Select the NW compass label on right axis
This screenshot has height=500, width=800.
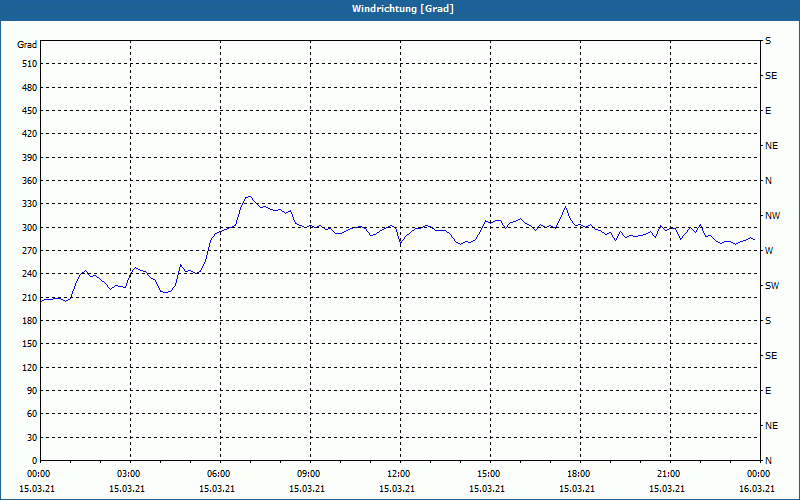tap(773, 216)
